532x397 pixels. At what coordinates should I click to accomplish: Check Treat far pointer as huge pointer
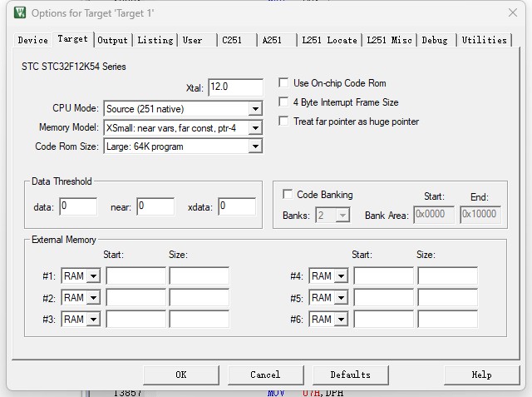coord(283,121)
